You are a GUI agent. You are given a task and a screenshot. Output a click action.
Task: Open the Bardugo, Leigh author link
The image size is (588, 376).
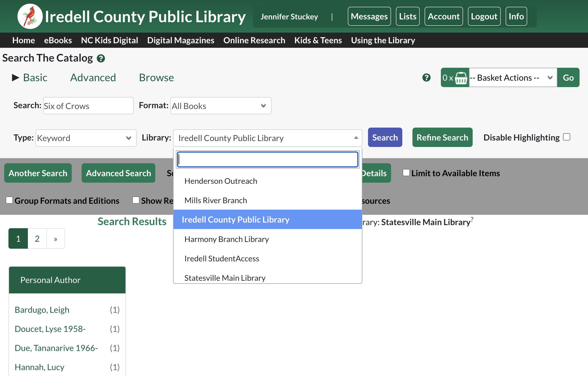pyautogui.click(x=42, y=310)
